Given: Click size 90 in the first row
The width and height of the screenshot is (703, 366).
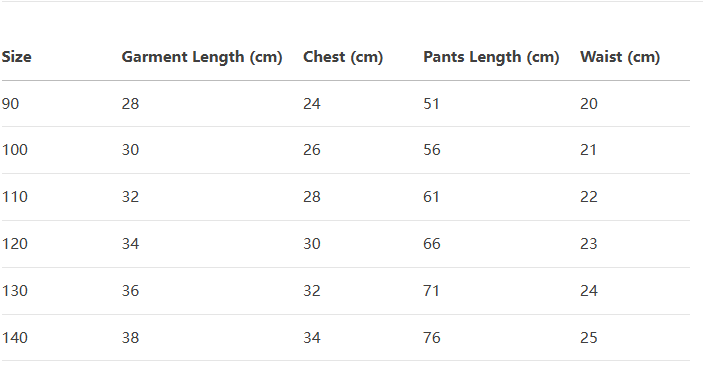Looking at the screenshot, I should [10, 104].
